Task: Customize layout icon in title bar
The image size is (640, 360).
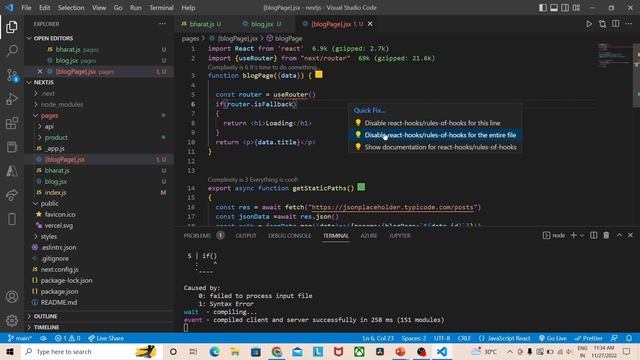Action: coord(576,8)
